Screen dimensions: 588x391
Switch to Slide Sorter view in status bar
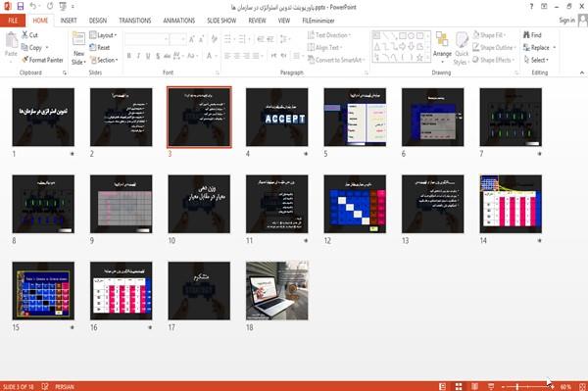pos(459,386)
